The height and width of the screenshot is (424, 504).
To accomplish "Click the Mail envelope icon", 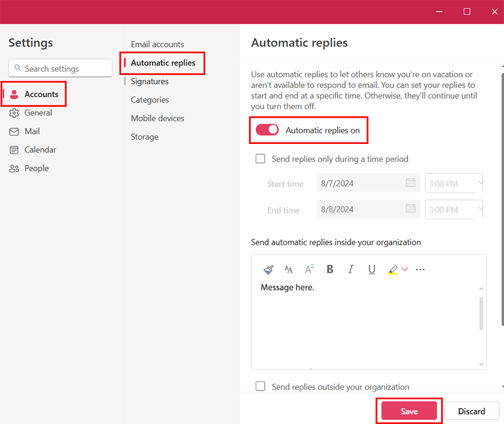I will tap(14, 132).
